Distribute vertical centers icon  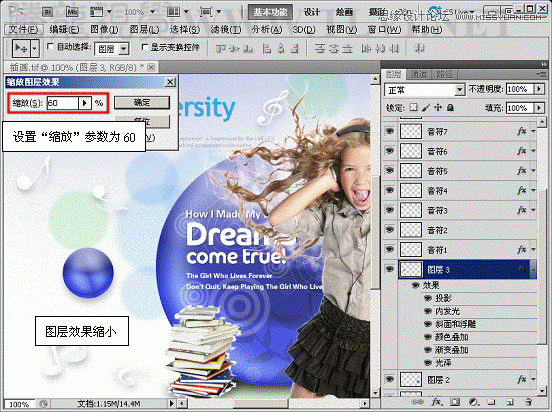334,49
